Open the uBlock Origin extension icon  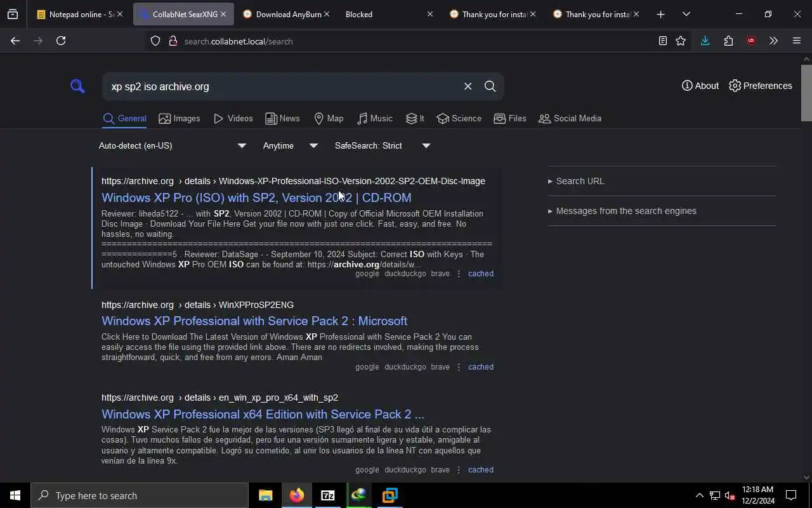(751, 41)
